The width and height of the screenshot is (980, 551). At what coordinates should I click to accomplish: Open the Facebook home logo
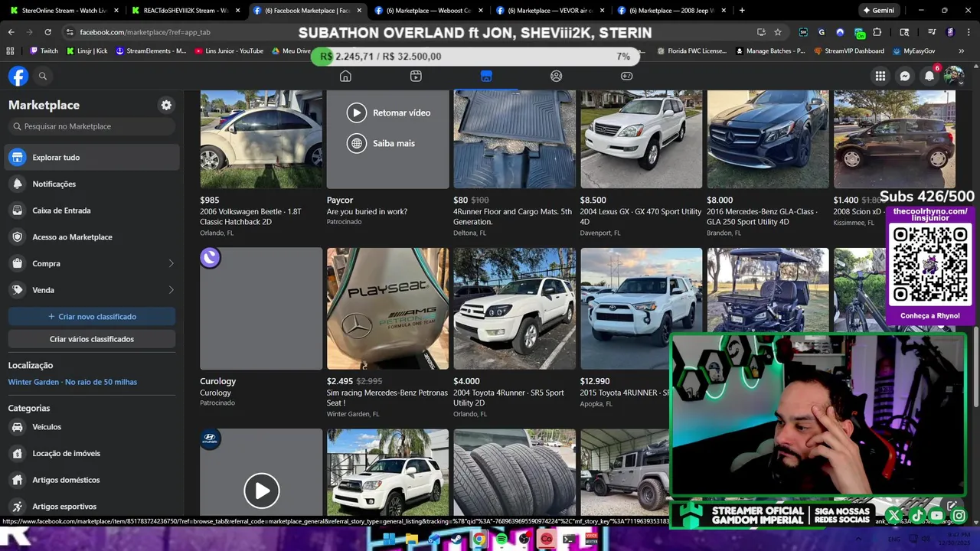pos(18,76)
